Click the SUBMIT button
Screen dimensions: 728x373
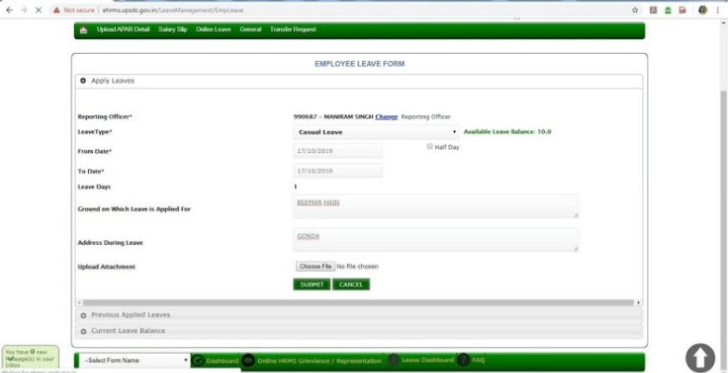point(312,284)
